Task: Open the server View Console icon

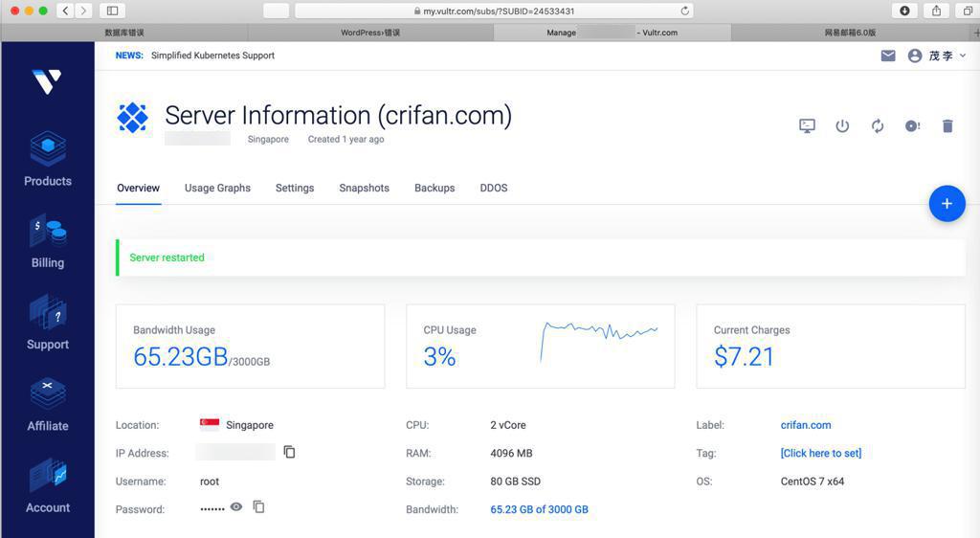Action: pos(807,126)
